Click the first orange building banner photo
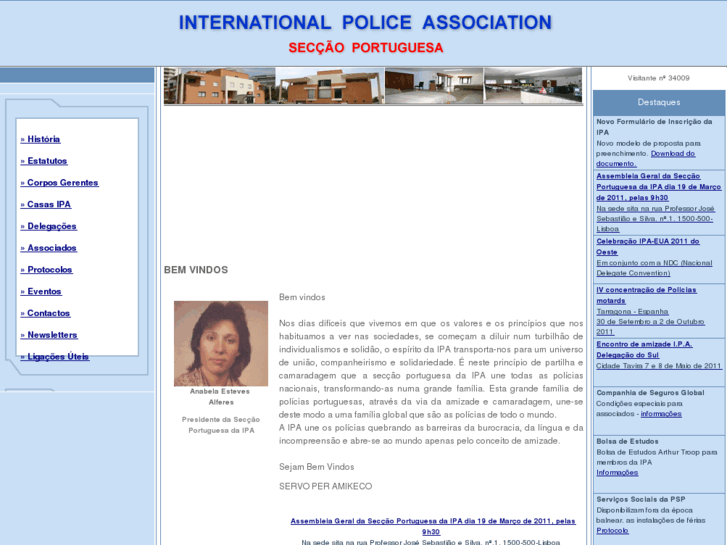 point(220,86)
